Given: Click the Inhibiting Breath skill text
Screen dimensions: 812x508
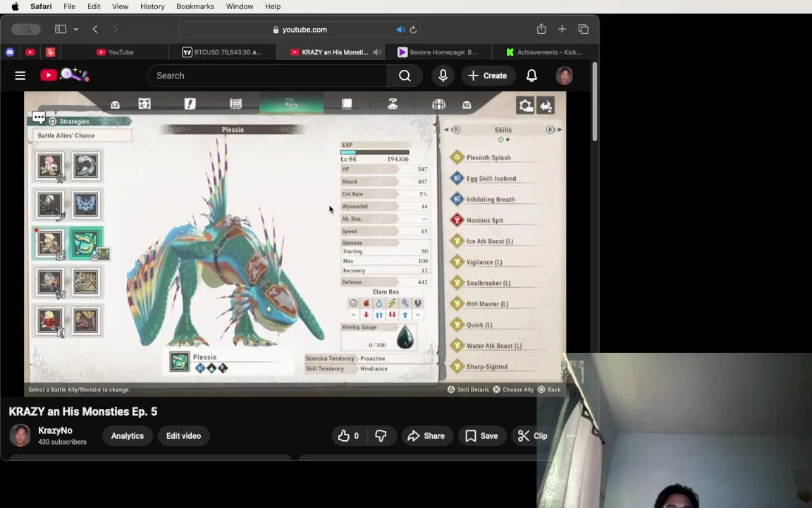Looking at the screenshot, I should point(491,199).
